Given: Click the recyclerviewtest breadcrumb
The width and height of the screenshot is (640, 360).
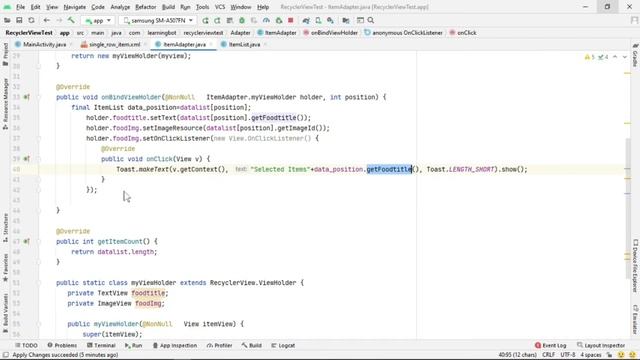Looking at the screenshot, I should pyautogui.click(x=203, y=33).
